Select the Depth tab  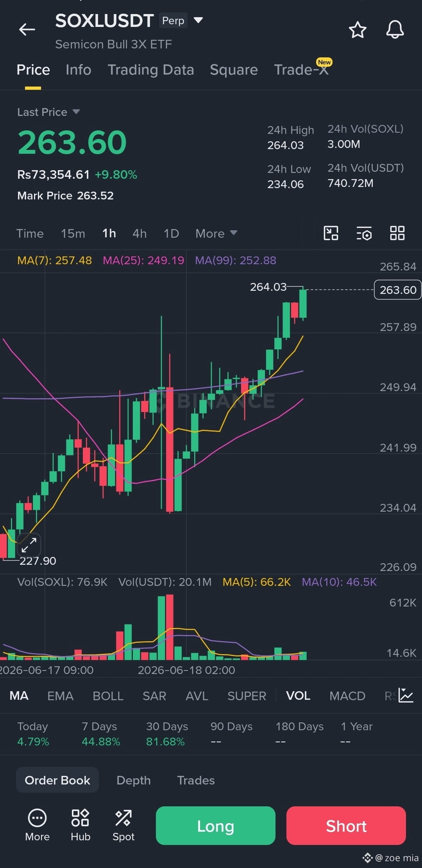click(134, 780)
